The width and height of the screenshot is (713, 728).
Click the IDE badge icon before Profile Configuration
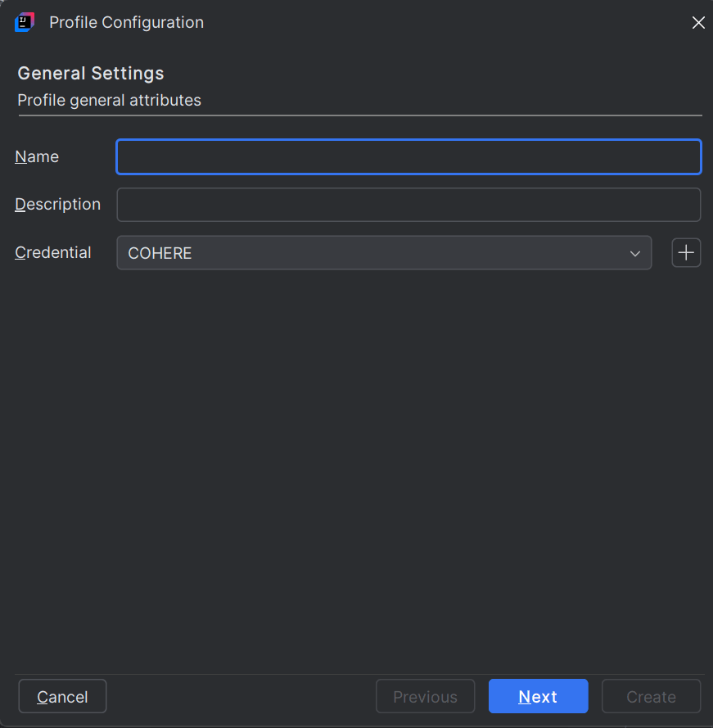[23, 22]
